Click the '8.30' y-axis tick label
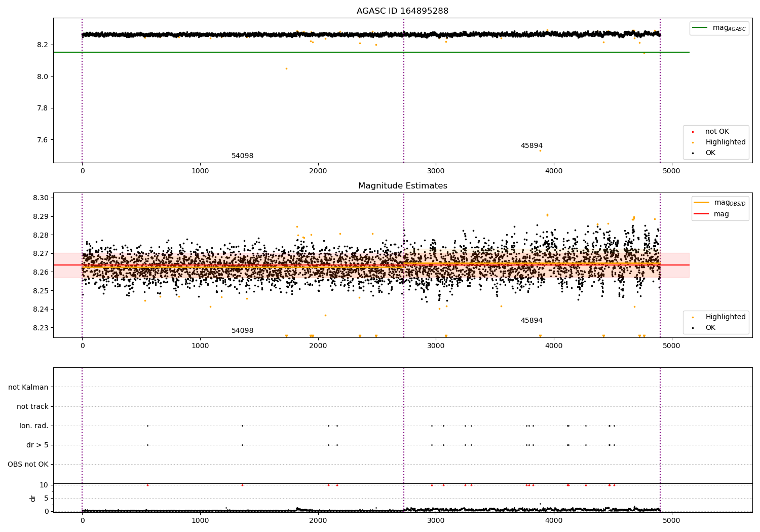The height and width of the screenshot is (532, 760). (x=41, y=198)
